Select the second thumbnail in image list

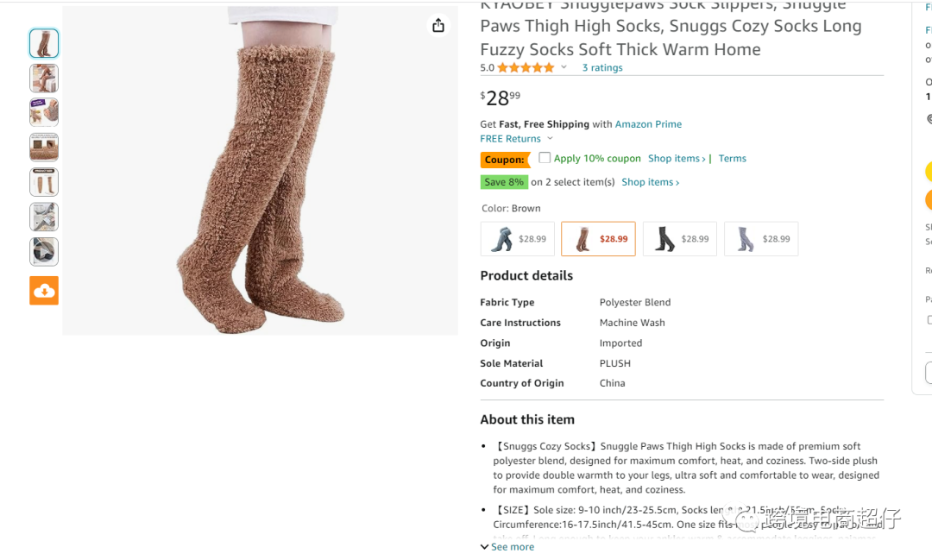pos(44,78)
